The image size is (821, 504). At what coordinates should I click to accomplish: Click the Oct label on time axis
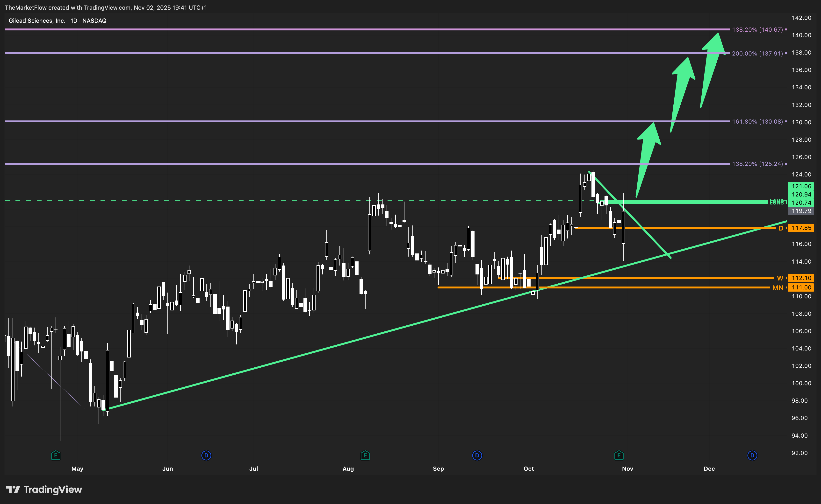pos(528,469)
